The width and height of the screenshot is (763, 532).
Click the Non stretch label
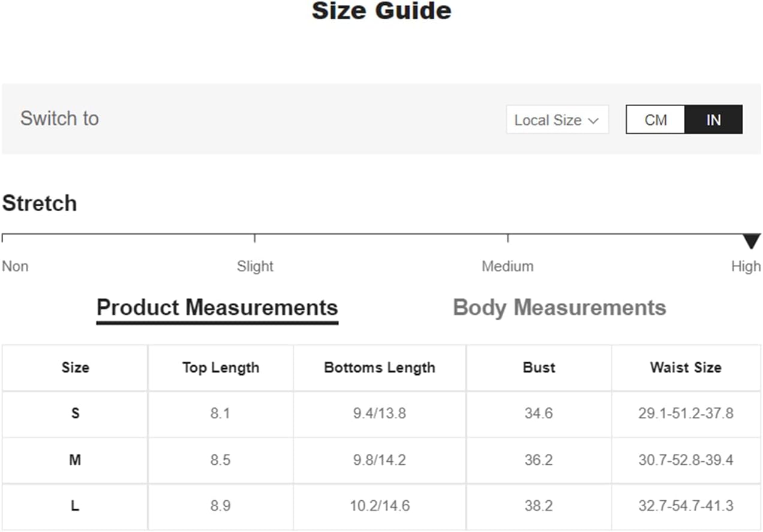[x=15, y=266]
